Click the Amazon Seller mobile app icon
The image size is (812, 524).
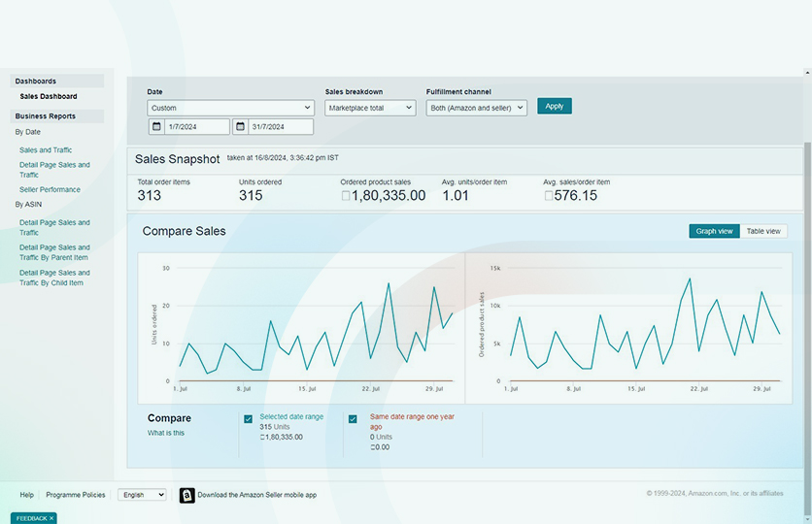coord(186,495)
